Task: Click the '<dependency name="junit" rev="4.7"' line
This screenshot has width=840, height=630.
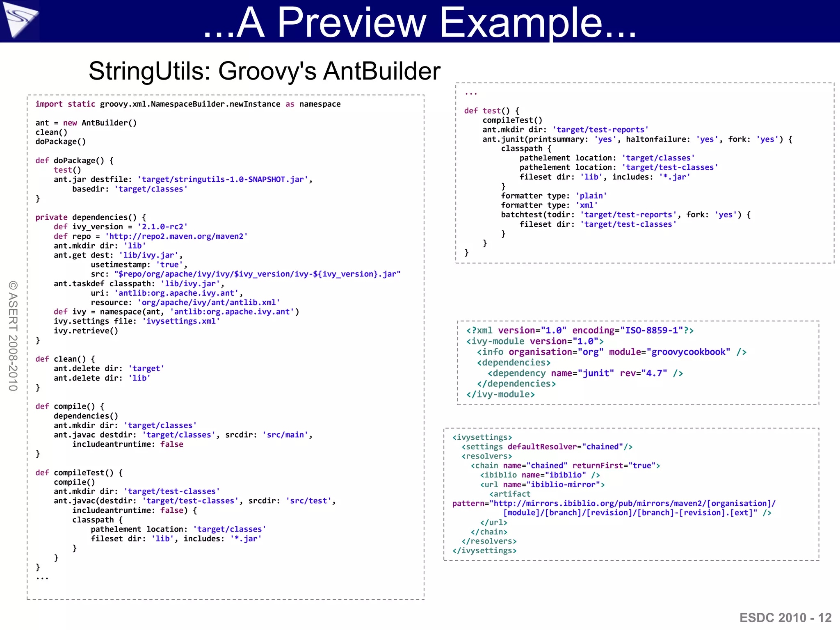Action: click(585, 373)
